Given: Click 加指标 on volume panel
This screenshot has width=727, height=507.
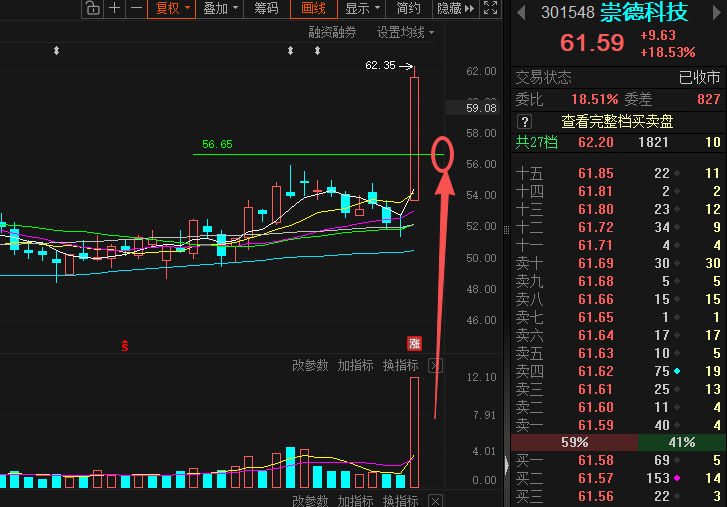Looking at the screenshot, I should (x=355, y=366).
